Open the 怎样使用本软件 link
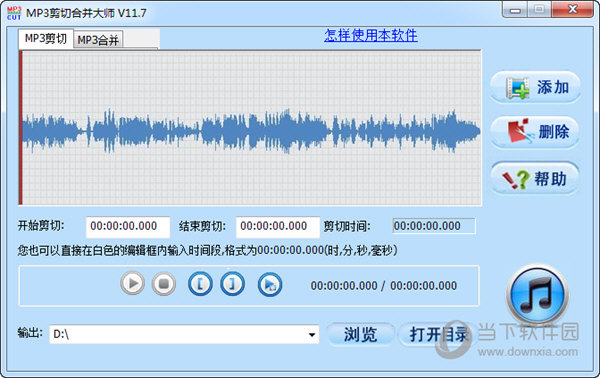Screen dimensions: 600x378 click(371, 35)
